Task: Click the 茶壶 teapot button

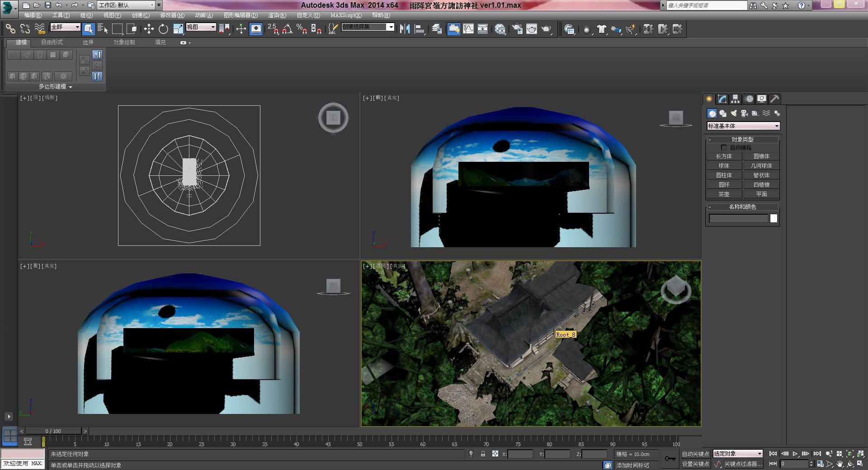Action: click(x=724, y=194)
